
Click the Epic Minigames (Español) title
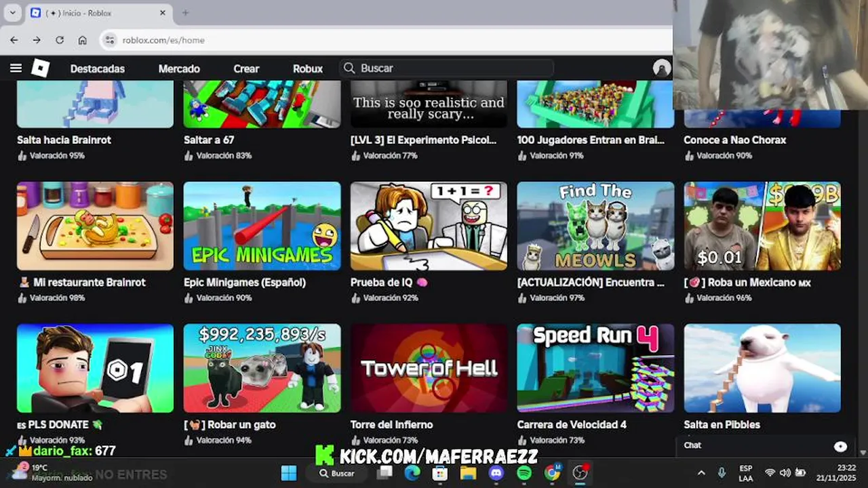click(x=245, y=283)
